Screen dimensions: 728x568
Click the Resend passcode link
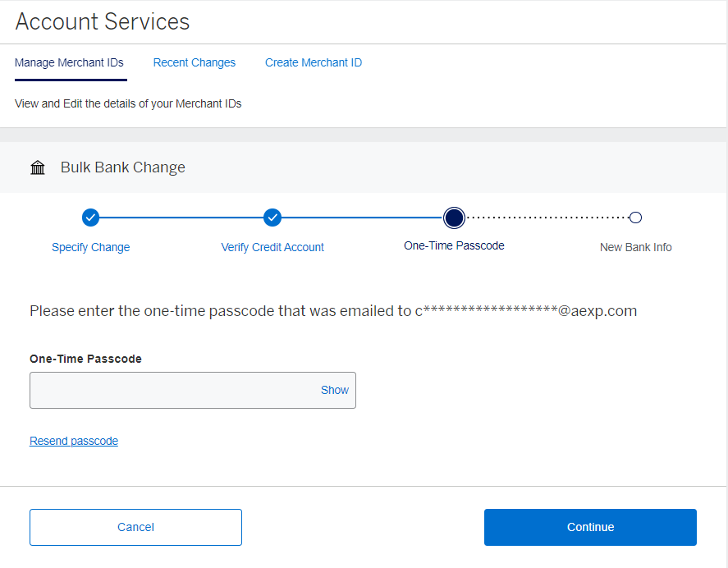pyautogui.click(x=73, y=441)
